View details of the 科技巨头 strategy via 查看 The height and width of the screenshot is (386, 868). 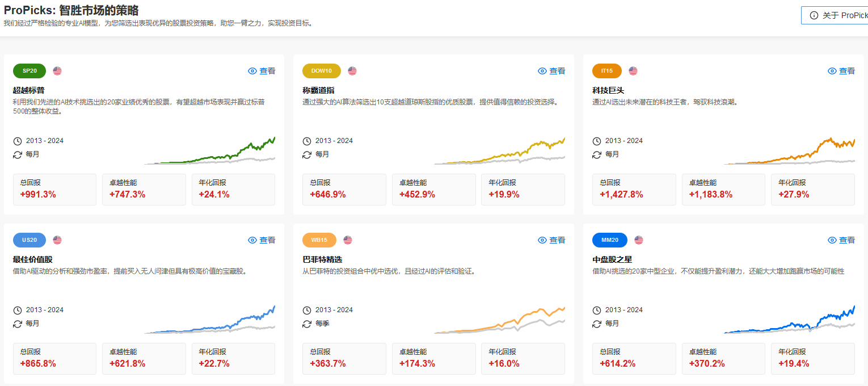[841, 71]
